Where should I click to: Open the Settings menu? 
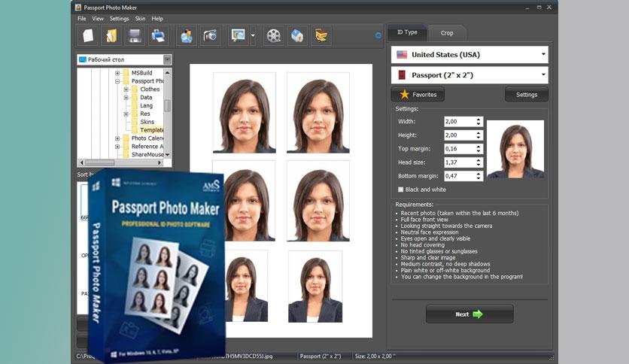[x=119, y=19]
